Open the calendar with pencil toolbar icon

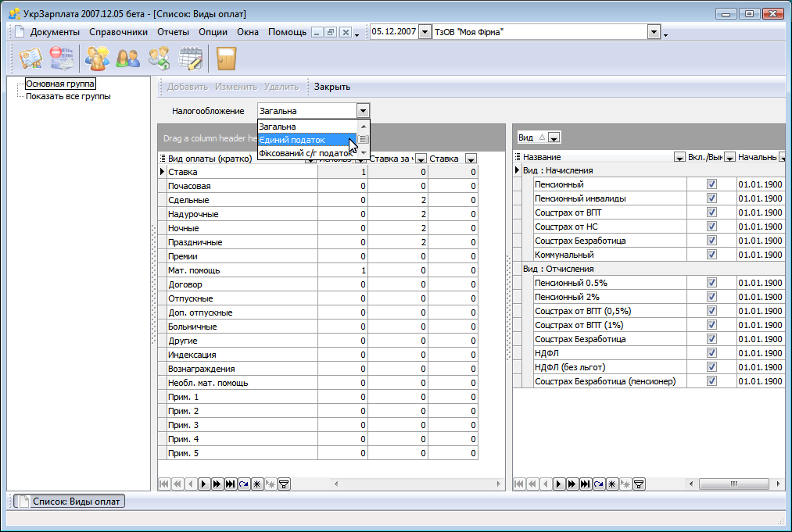point(191,59)
